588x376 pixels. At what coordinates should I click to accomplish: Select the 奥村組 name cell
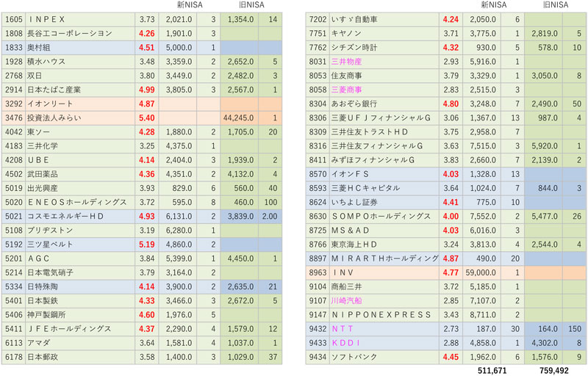(80, 48)
